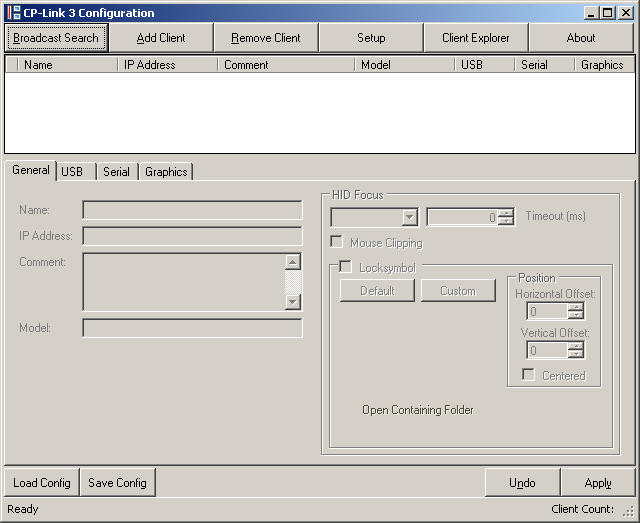The height and width of the screenshot is (523, 640).
Task: Click the CP-Link title bar app icon
Action: coord(13,13)
